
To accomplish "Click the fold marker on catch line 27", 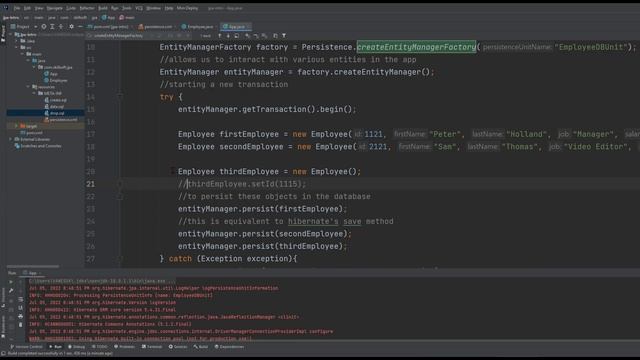I will tap(120, 258).
